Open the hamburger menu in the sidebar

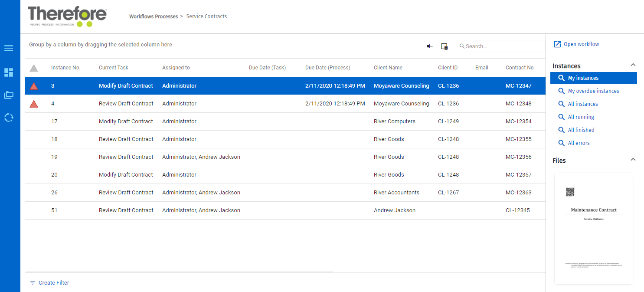tap(9, 48)
